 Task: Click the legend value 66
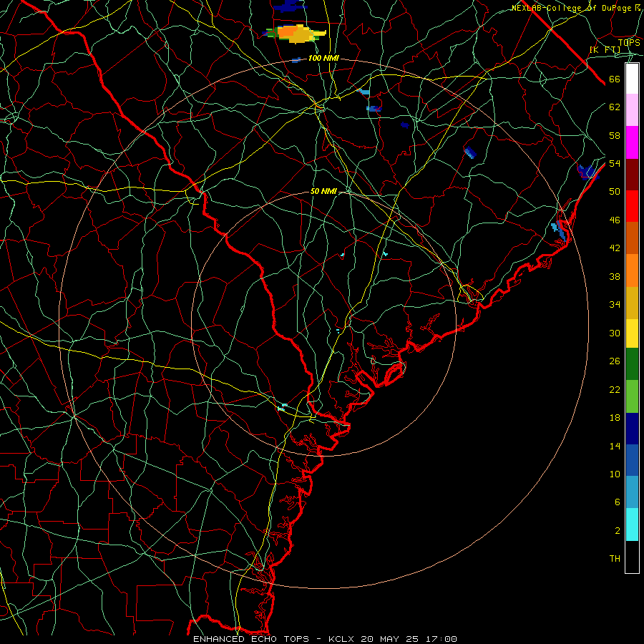(x=615, y=79)
